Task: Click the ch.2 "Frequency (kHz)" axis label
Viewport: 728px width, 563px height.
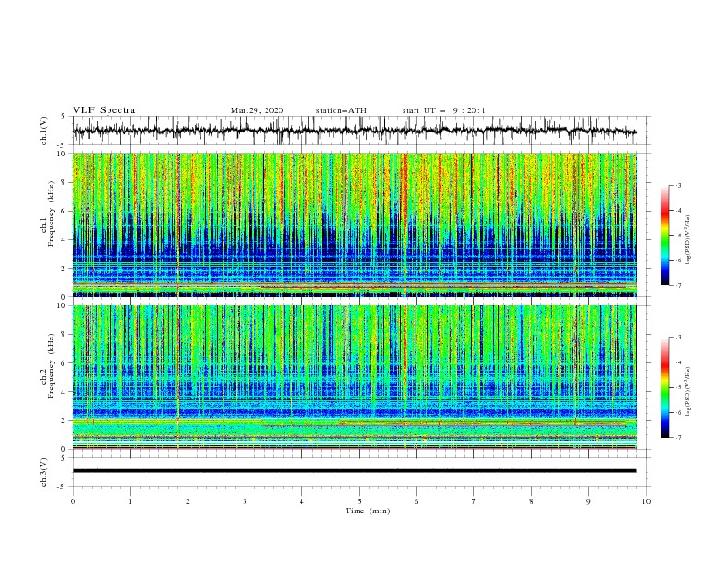Action: 51,366
